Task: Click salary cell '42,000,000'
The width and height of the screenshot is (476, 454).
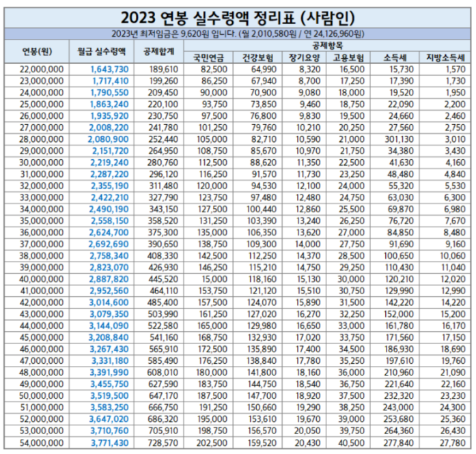Action: [x=42, y=302]
